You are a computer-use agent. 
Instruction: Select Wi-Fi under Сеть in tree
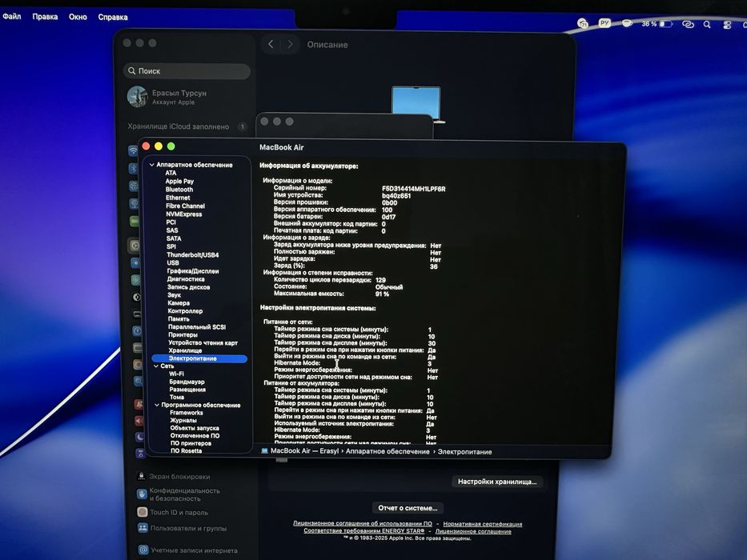coord(176,374)
